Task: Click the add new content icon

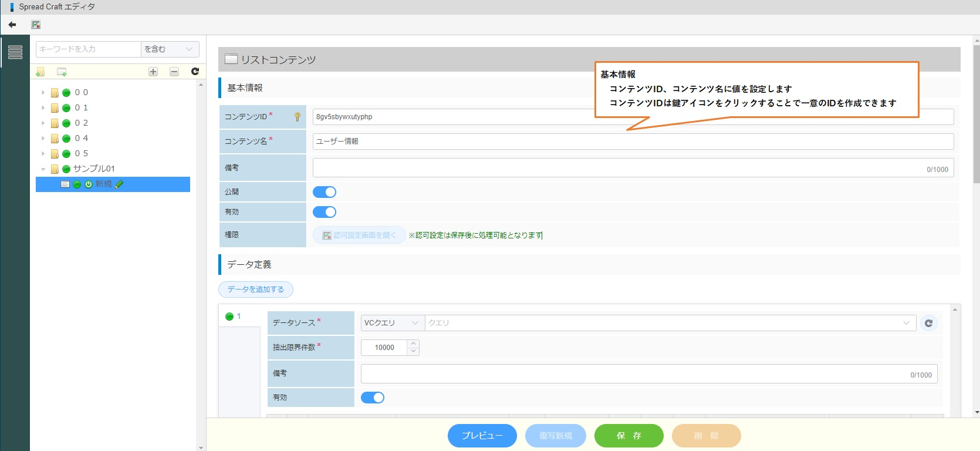Action: pos(62,72)
